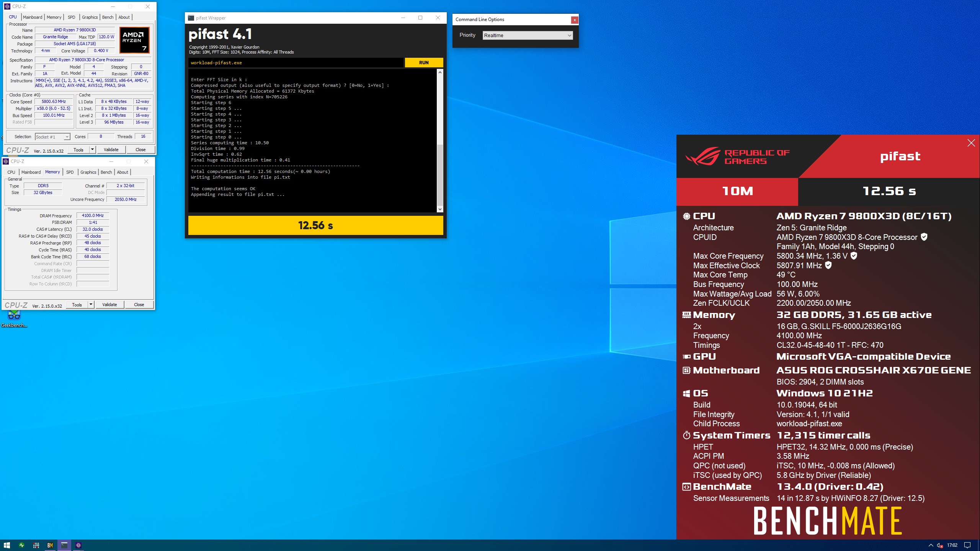Click the Motherboard icon in BenchMate overlay

pos(687,370)
